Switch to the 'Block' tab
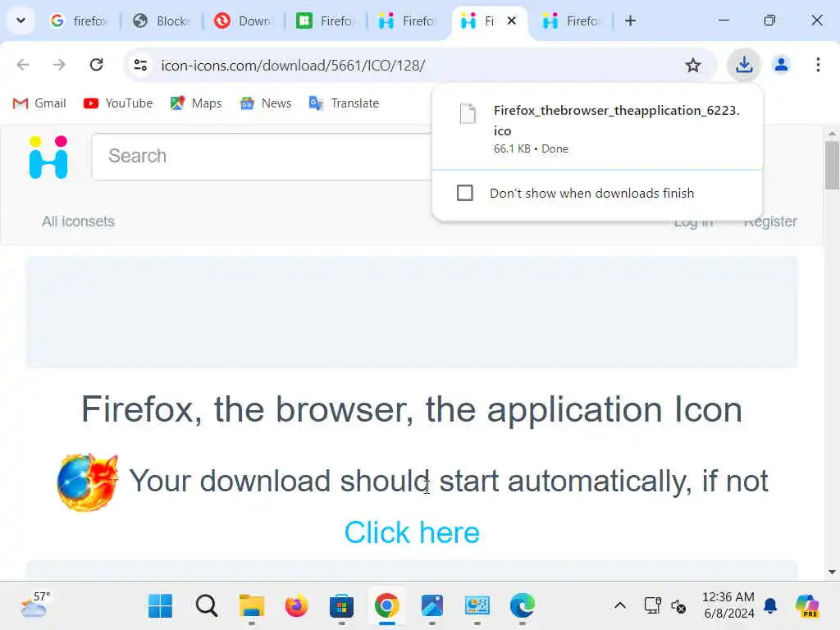 click(x=161, y=21)
